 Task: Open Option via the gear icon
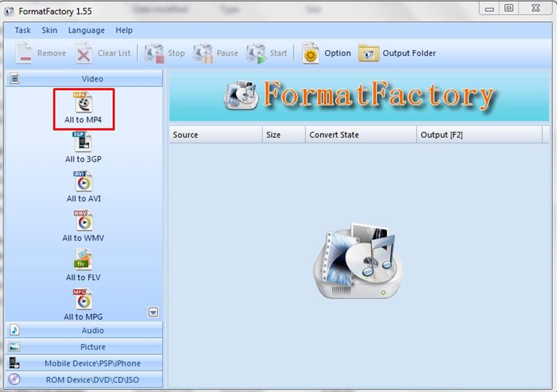pos(311,53)
